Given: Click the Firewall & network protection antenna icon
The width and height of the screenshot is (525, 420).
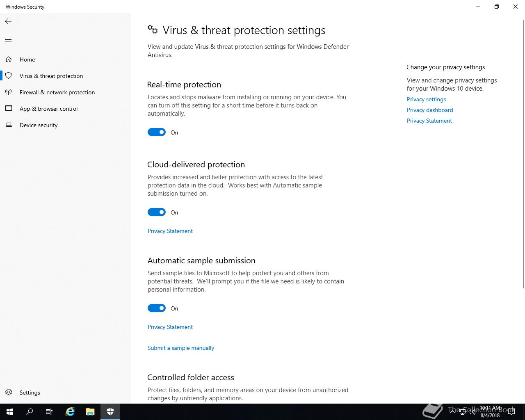Looking at the screenshot, I should tap(9, 92).
